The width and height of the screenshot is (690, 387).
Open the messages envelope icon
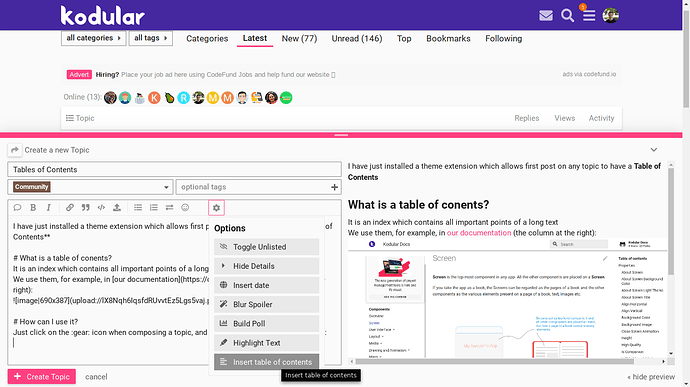point(546,16)
